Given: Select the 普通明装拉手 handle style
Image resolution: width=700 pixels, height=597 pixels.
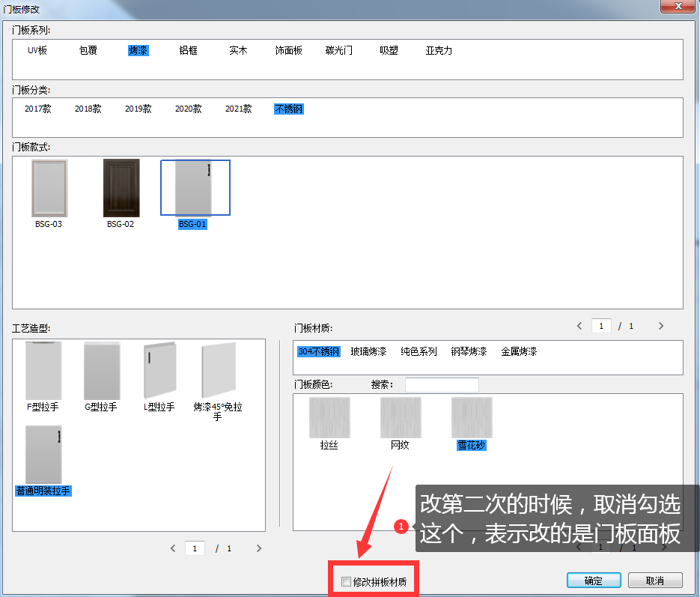Looking at the screenshot, I should click(x=43, y=455).
